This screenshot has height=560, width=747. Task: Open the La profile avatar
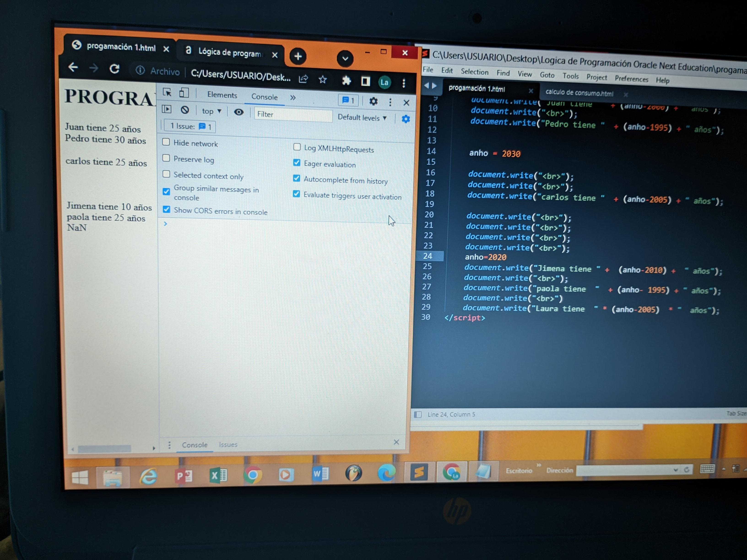pyautogui.click(x=384, y=82)
